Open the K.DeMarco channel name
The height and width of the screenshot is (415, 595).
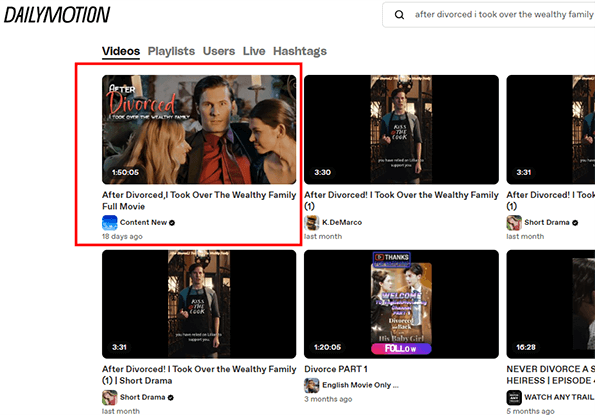tap(342, 222)
